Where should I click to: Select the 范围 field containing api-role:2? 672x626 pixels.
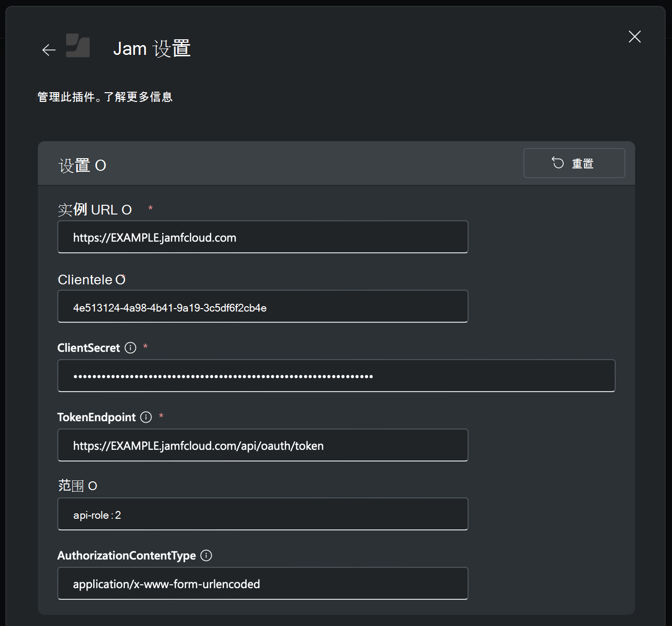click(x=263, y=514)
